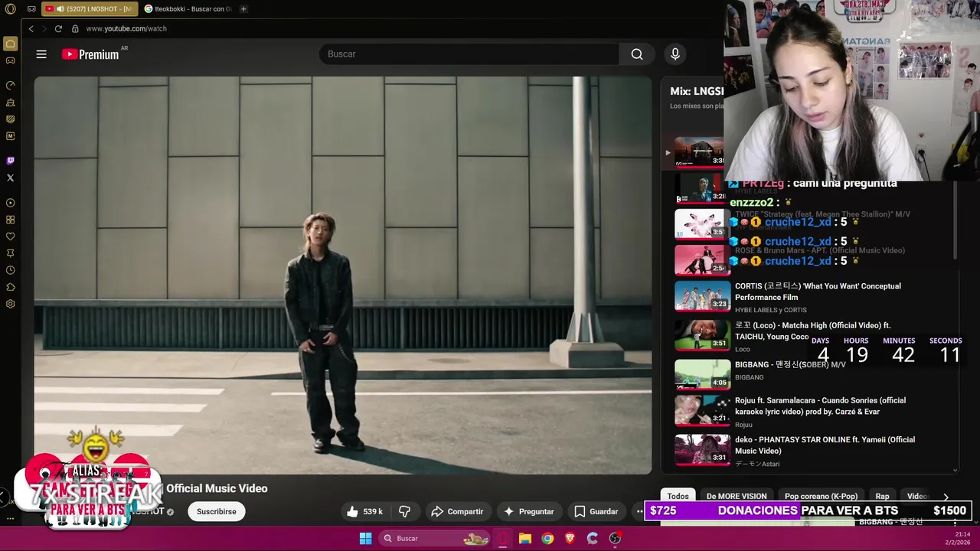Play Loco Matcha High thumbnail

(x=703, y=335)
